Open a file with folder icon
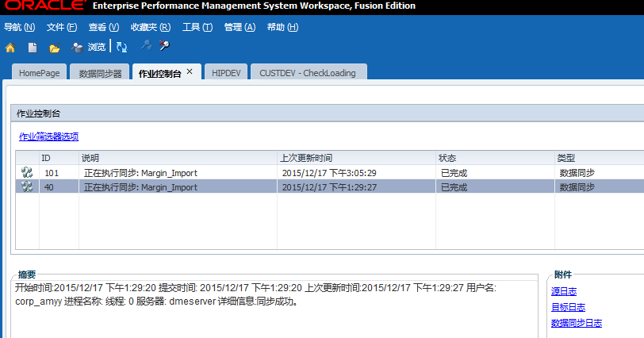 [x=55, y=48]
